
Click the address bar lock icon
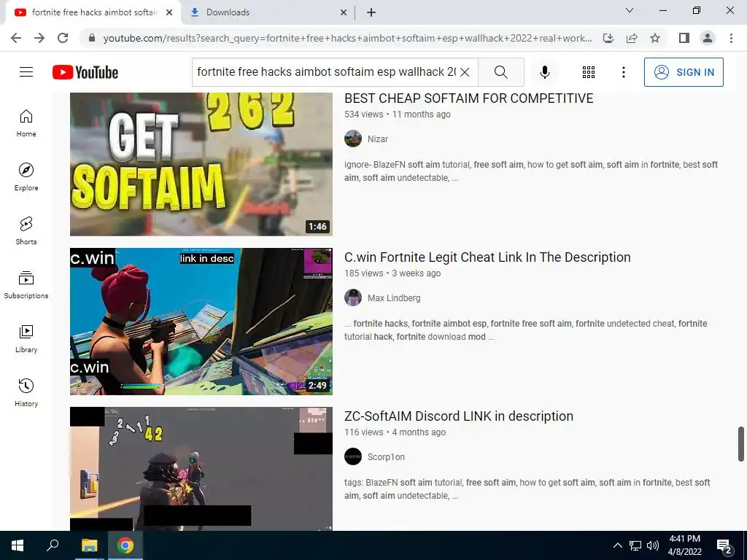coord(92,38)
